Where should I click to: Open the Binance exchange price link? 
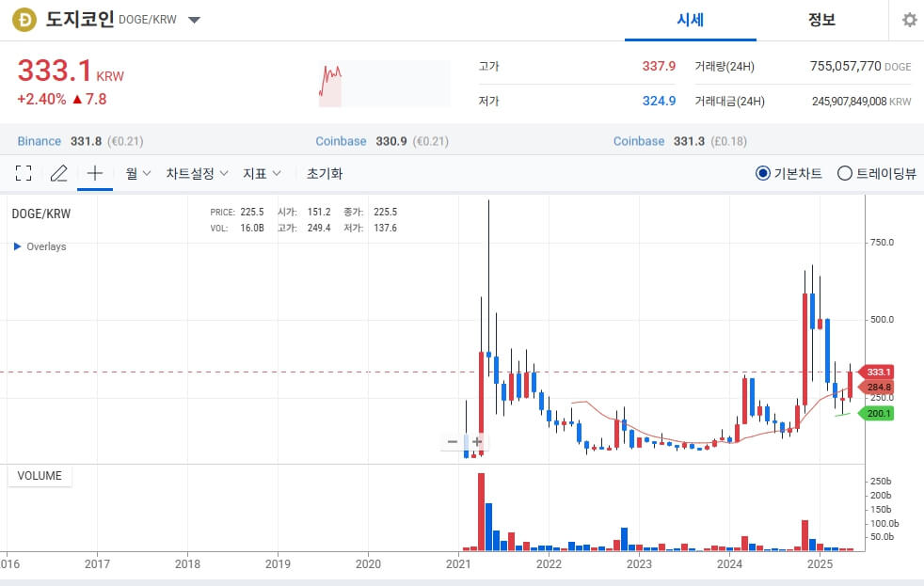point(39,141)
